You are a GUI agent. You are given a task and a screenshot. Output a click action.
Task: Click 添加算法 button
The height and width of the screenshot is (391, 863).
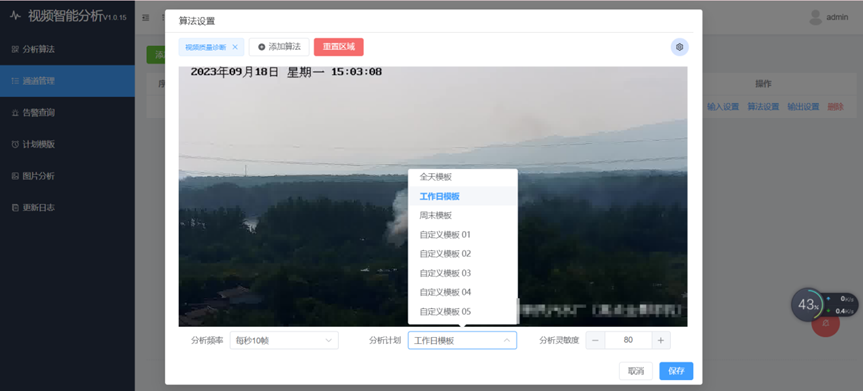pyautogui.click(x=279, y=47)
